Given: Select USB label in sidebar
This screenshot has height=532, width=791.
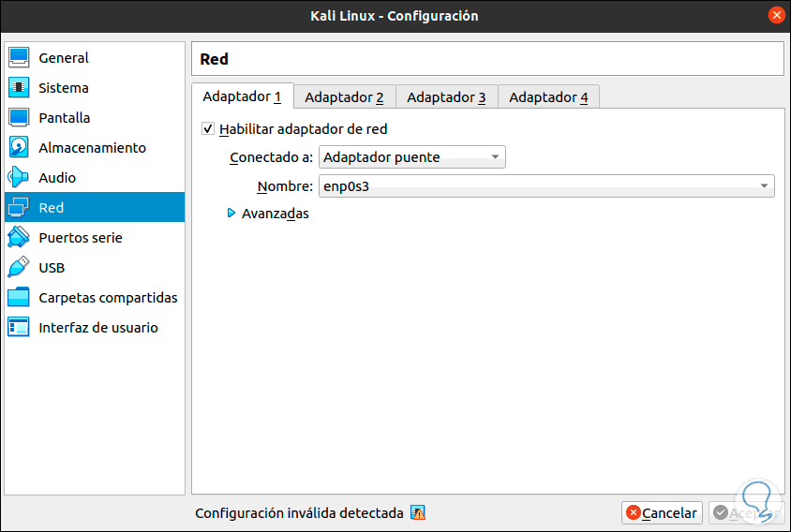Looking at the screenshot, I should point(52,268).
